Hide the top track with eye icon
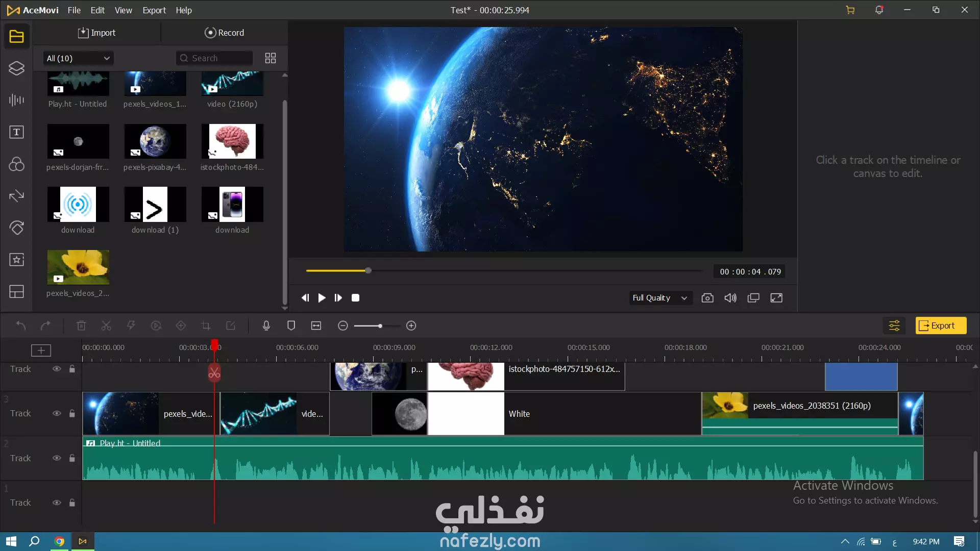The width and height of the screenshot is (980, 551). [x=57, y=369]
